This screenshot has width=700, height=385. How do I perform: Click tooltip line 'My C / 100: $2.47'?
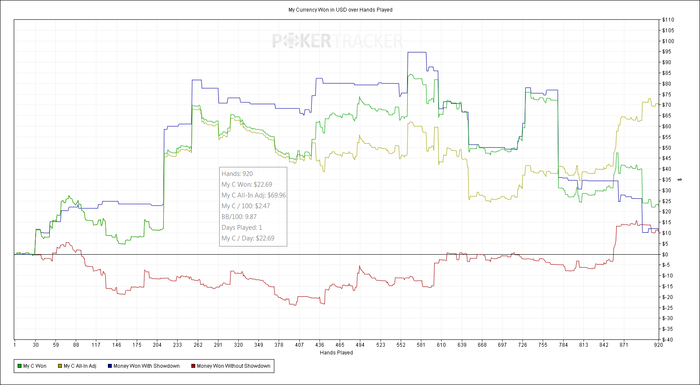(246, 206)
